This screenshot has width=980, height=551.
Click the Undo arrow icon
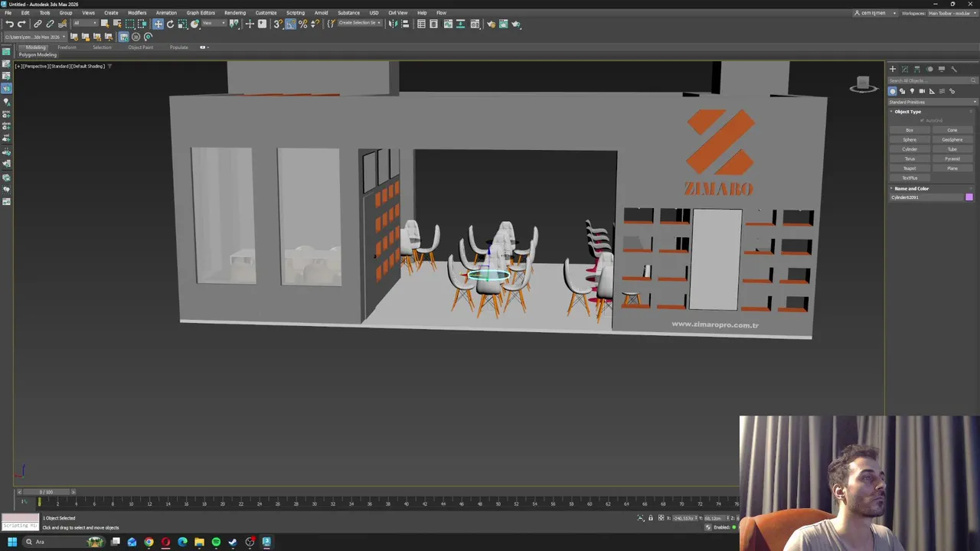(x=9, y=24)
